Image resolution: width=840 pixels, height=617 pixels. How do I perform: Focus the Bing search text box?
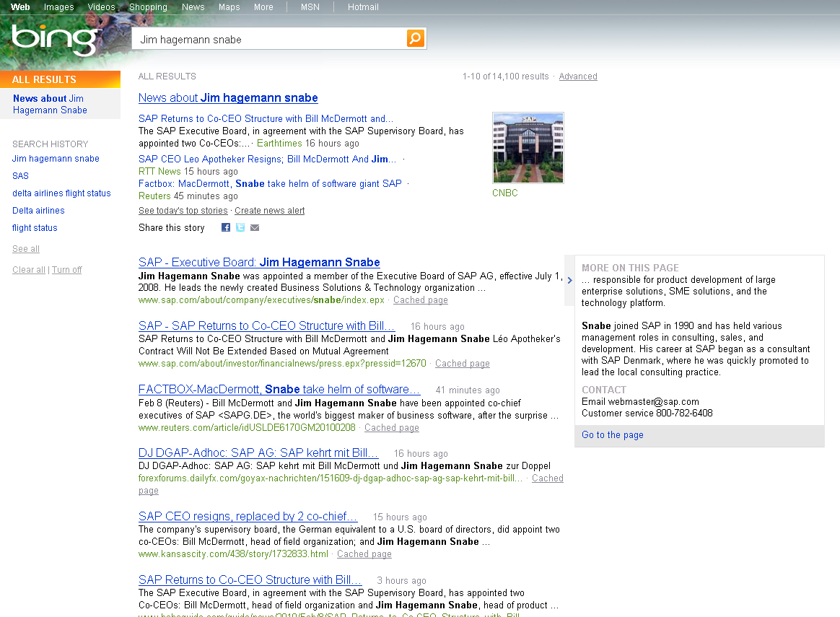(271, 39)
